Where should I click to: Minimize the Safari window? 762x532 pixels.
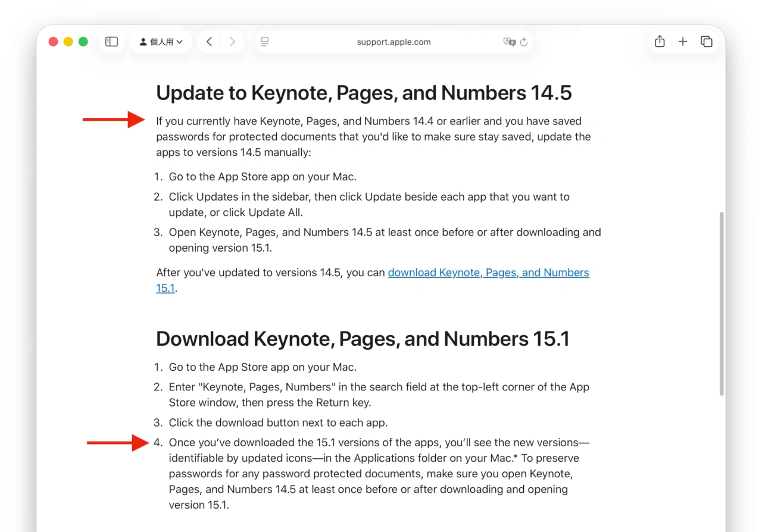pyautogui.click(x=68, y=42)
